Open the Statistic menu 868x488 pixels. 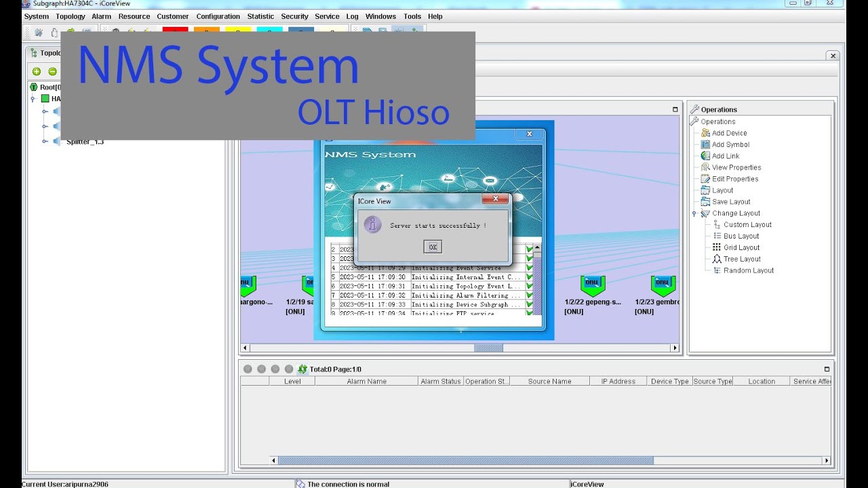260,16
